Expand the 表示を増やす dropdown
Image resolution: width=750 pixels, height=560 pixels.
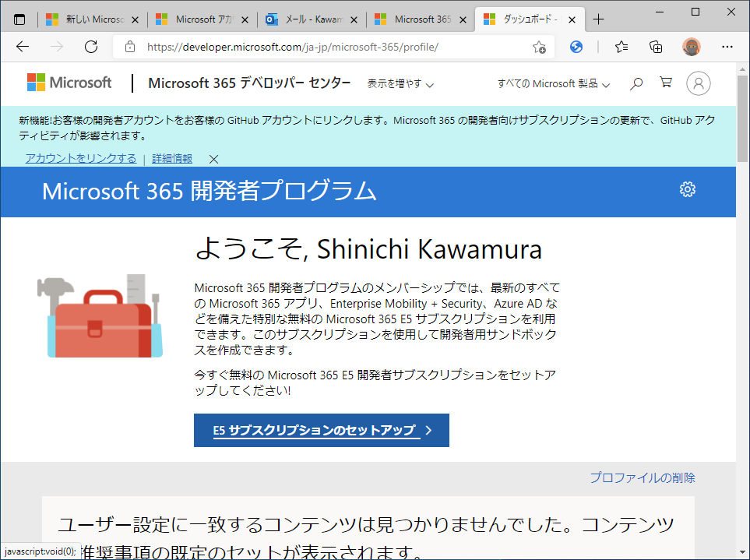coord(401,83)
